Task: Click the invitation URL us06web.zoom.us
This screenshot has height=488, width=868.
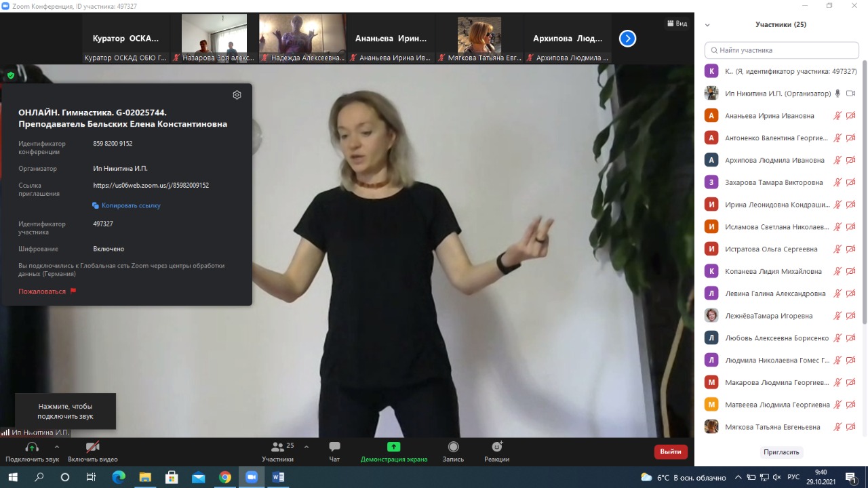Action: pos(151,185)
